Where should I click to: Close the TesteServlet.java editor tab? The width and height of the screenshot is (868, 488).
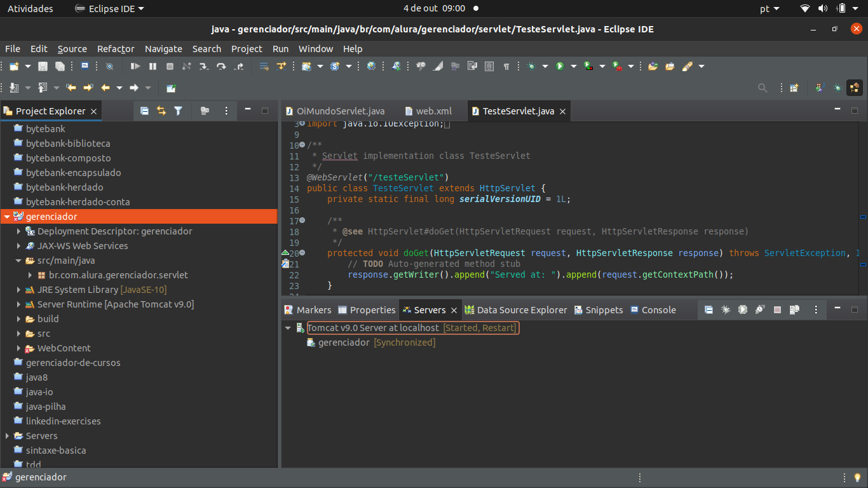point(562,111)
